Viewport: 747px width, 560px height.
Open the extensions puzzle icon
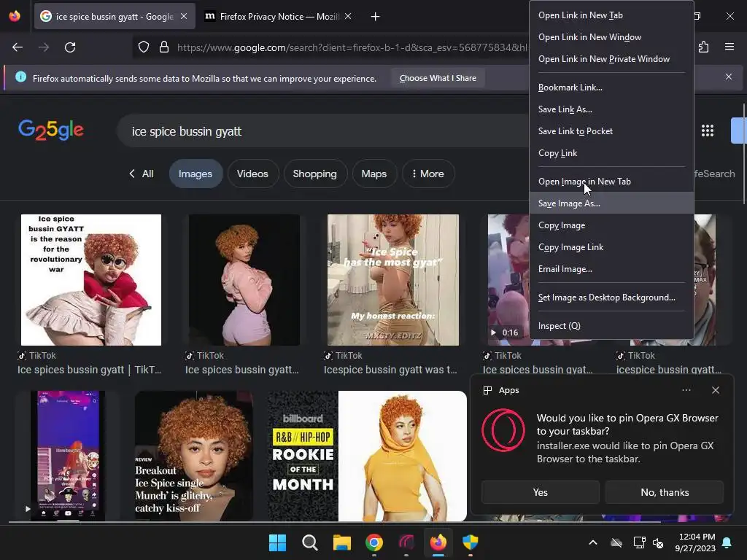[x=704, y=47]
